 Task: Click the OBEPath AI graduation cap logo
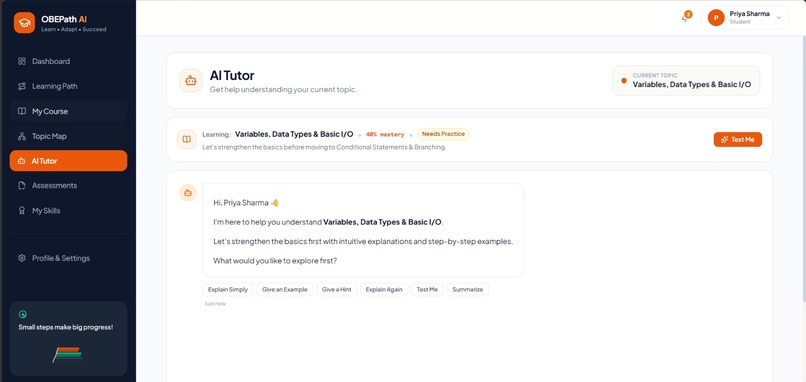pos(24,23)
